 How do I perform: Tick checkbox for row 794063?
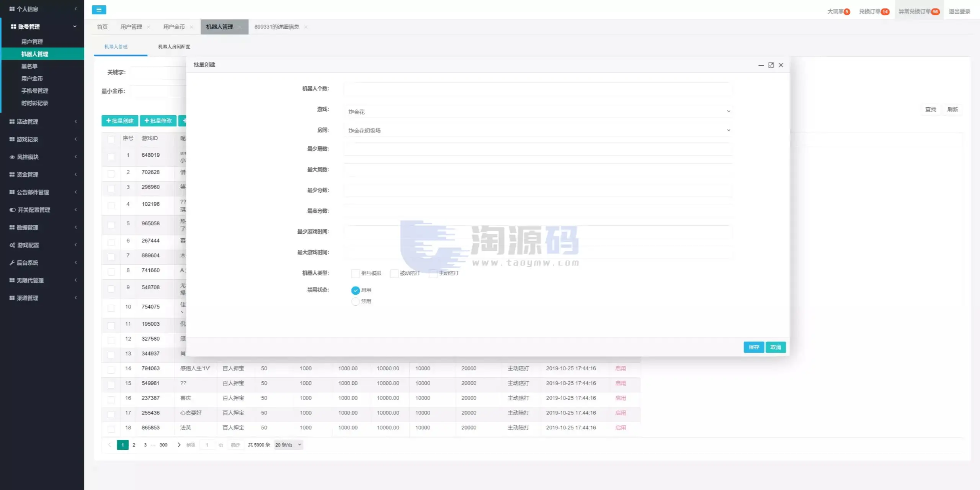tap(111, 370)
